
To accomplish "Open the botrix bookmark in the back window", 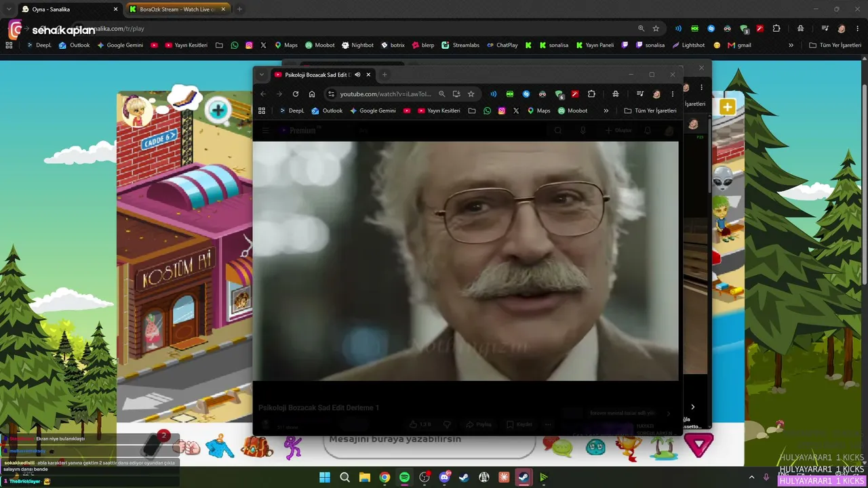I will tap(393, 45).
